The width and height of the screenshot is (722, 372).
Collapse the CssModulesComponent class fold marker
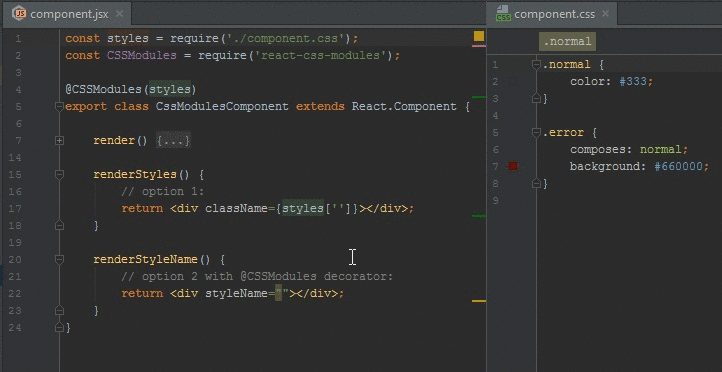[59, 107]
